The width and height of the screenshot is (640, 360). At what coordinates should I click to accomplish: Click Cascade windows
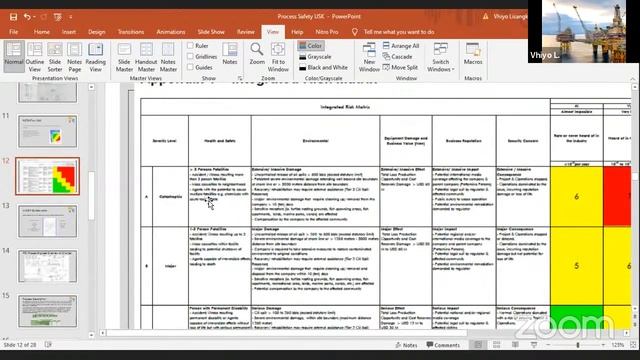tap(398, 57)
